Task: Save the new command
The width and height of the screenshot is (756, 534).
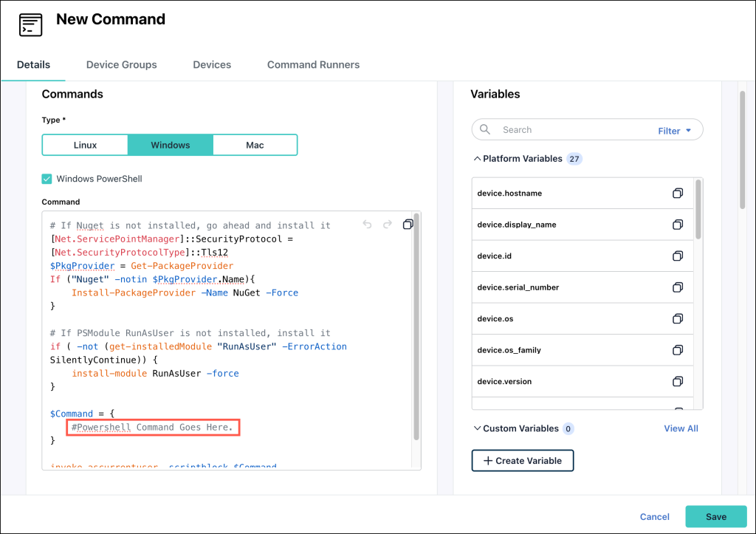Action: click(x=715, y=517)
